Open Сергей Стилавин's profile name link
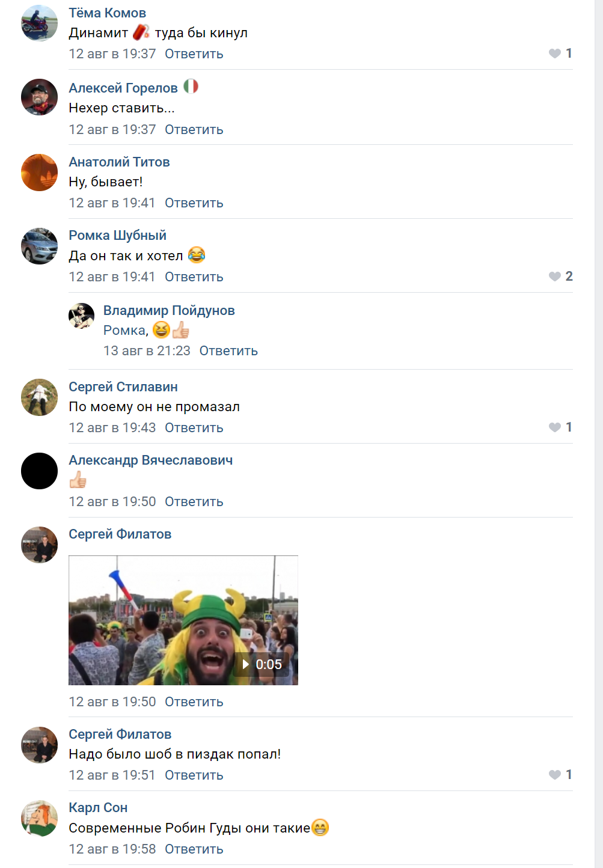The image size is (603, 868). pos(123,387)
